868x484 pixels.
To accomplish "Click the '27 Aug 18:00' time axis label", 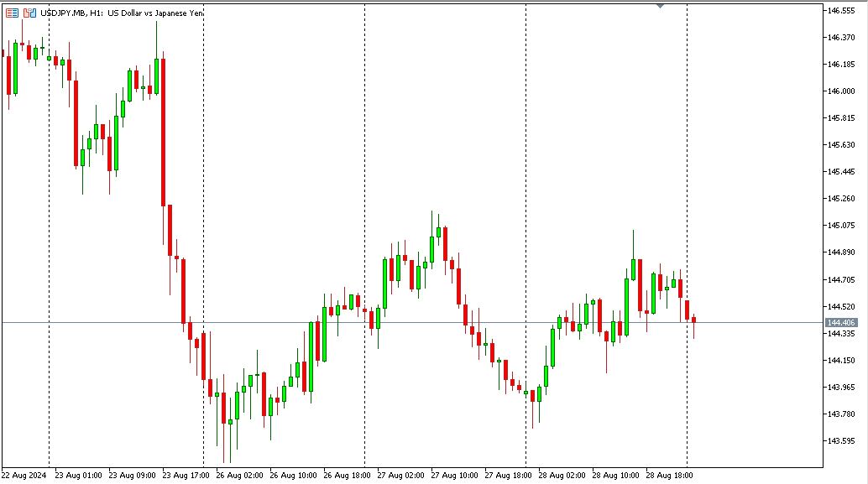I will coord(508,475).
